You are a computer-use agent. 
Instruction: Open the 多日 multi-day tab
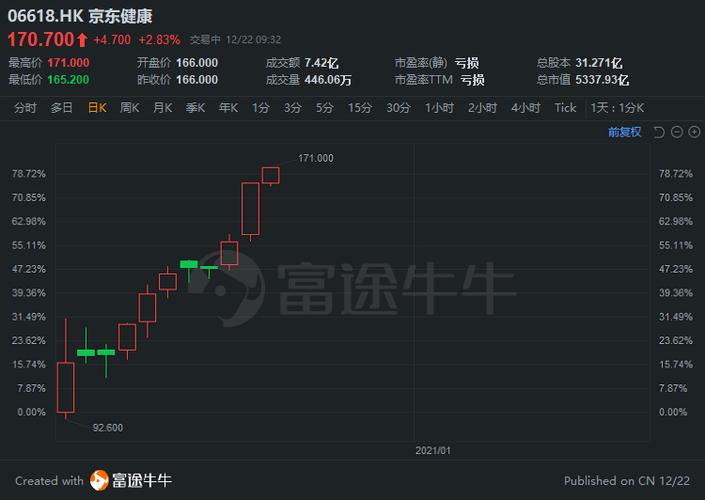click(x=62, y=108)
